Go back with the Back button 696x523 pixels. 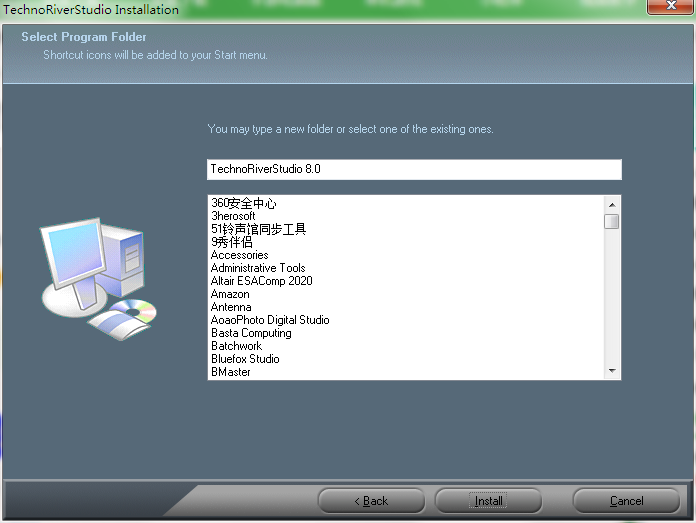click(372, 501)
